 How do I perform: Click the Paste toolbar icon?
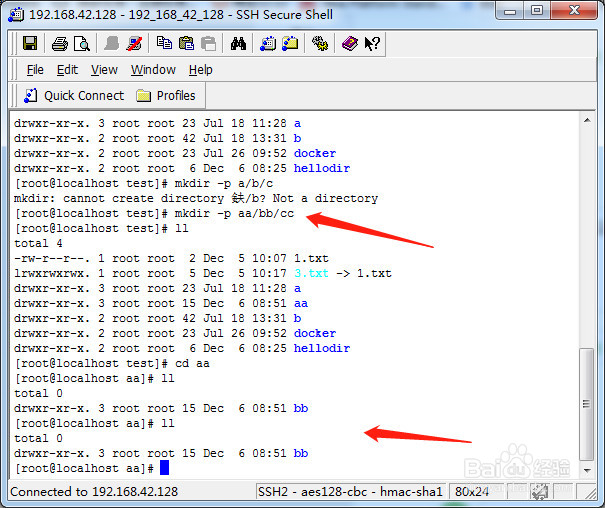click(x=186, y=43)
